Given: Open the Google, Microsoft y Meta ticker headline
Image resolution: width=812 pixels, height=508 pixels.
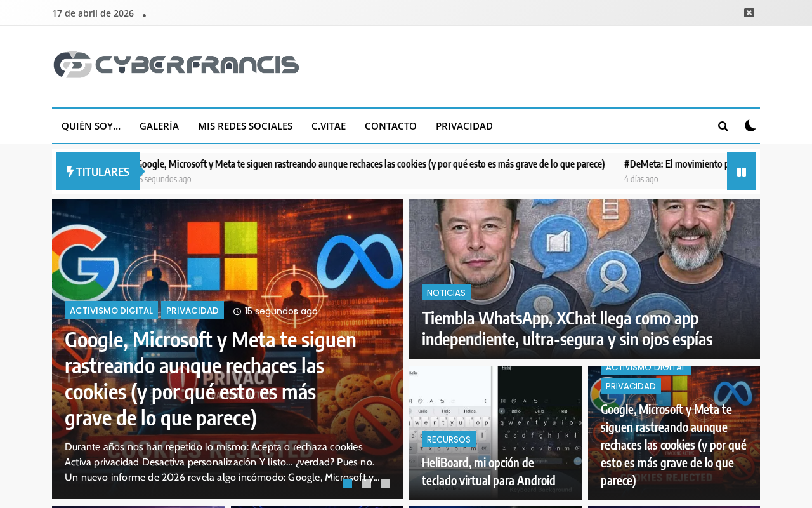Looking at the screenshot, I should (372, 164).
